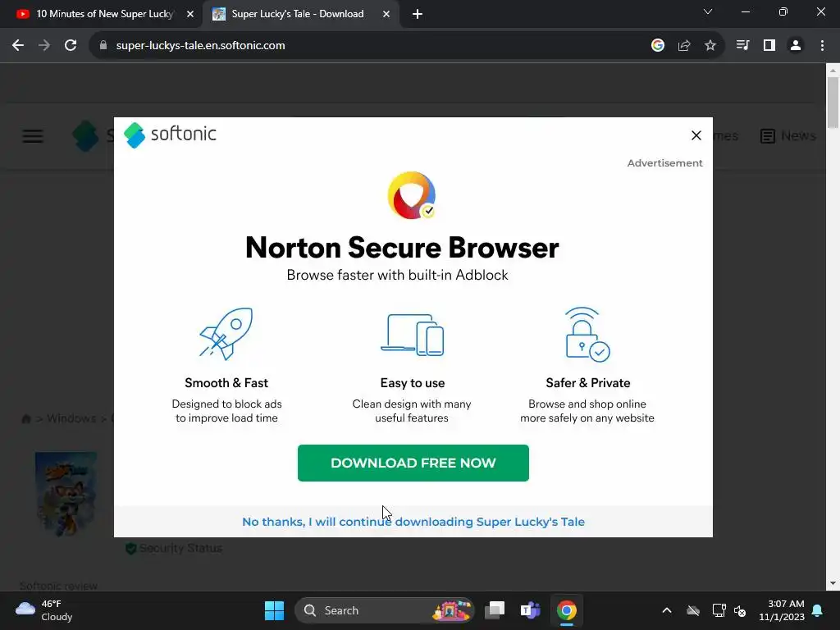Image resolution: width=840 pixels, height=630 pixels.
Task: Show hidden system tray icons
Action: click(667, 610)
